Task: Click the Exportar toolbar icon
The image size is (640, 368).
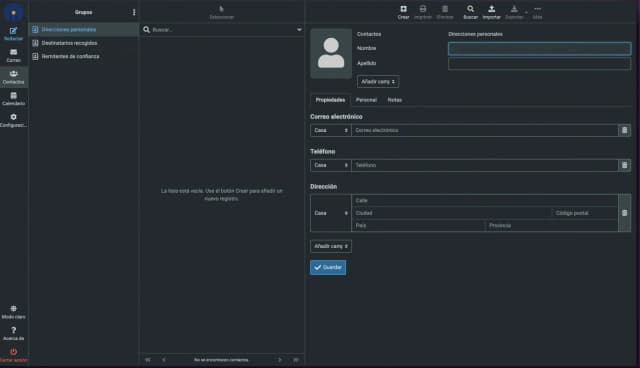Action: click(514, 12)
